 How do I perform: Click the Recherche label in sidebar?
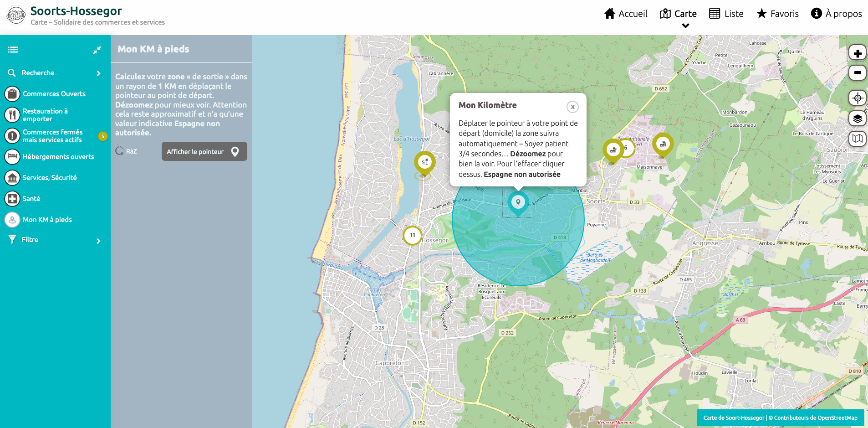(x=38, y=73)
